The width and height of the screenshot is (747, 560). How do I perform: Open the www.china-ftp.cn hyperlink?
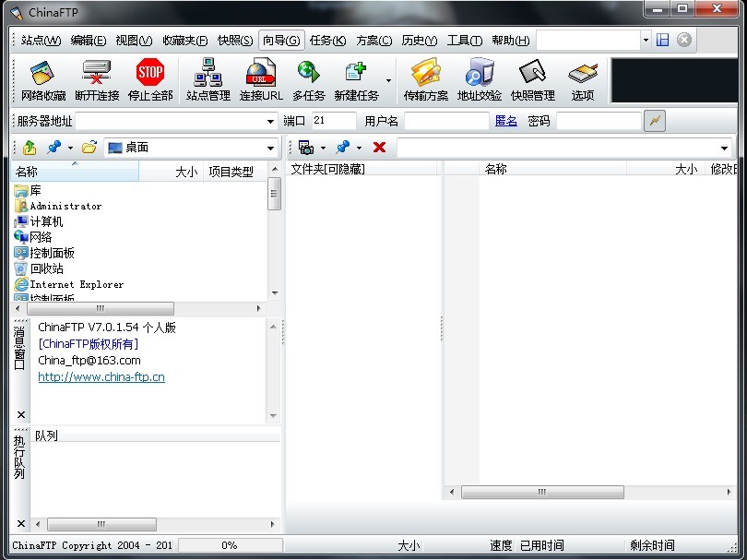click(x=101, y=377)
